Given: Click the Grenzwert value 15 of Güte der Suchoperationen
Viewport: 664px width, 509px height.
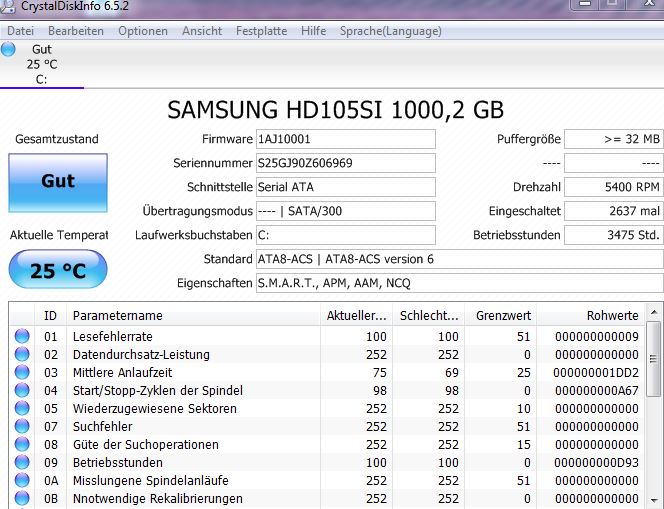Looking at the screenshot, I should tap(523, 445).
